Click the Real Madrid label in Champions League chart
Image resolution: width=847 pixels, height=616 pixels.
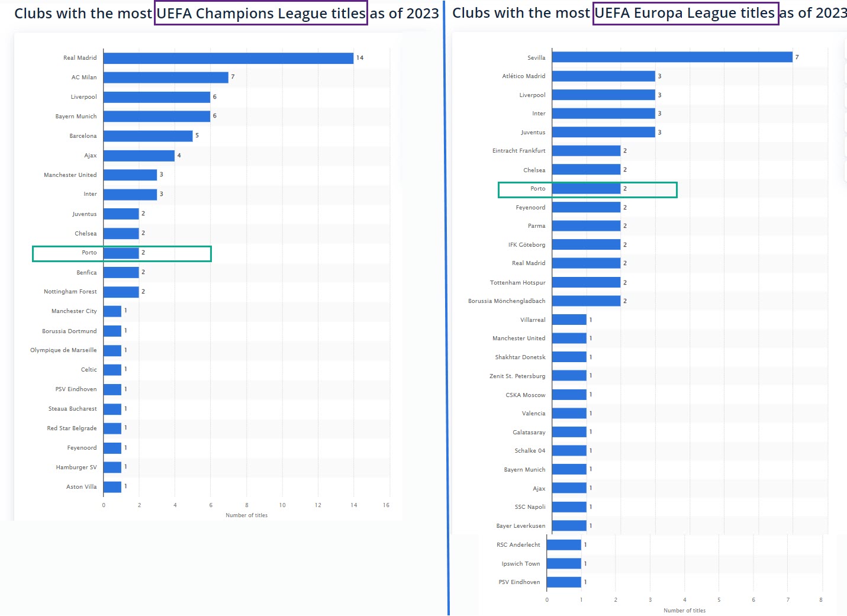pos(80,58)
